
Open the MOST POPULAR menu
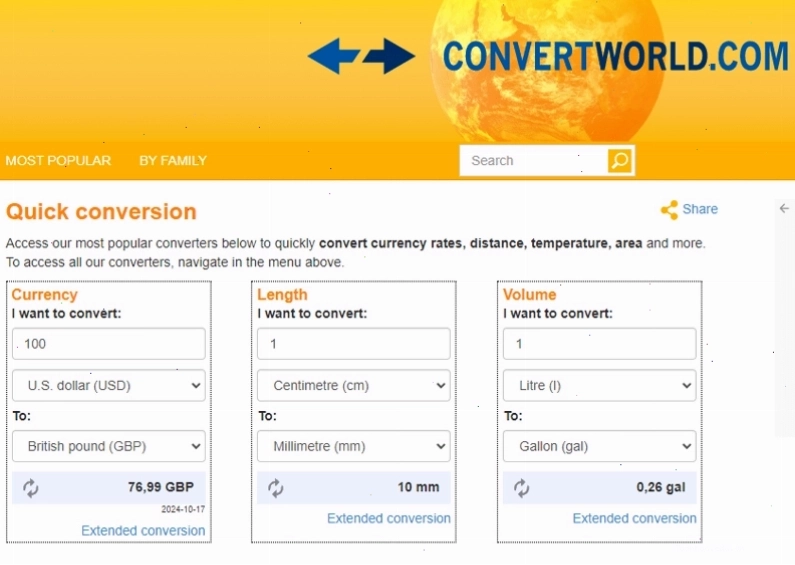pos(58,161)
